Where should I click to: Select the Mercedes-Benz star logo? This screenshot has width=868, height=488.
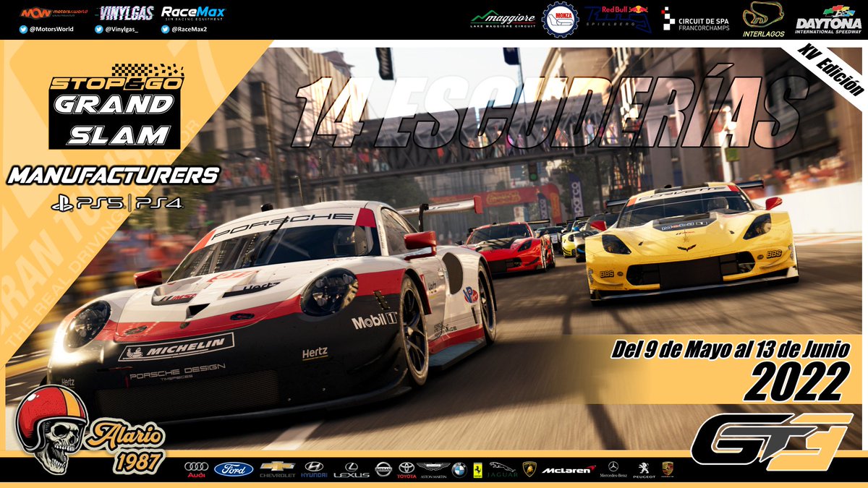click(x=613, y=470)
